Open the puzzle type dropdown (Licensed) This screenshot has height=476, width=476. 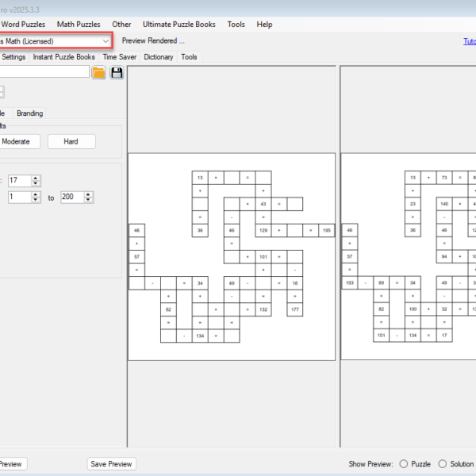coord(56,40)
